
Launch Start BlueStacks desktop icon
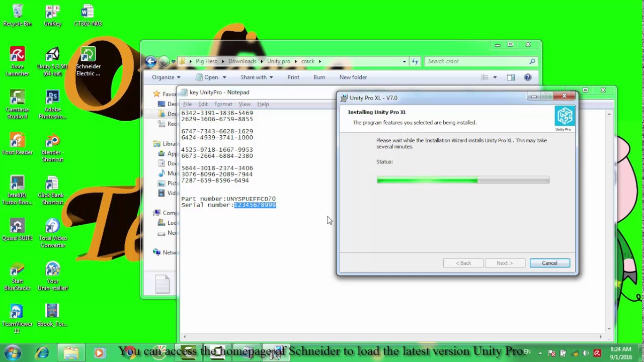point(17,276)
